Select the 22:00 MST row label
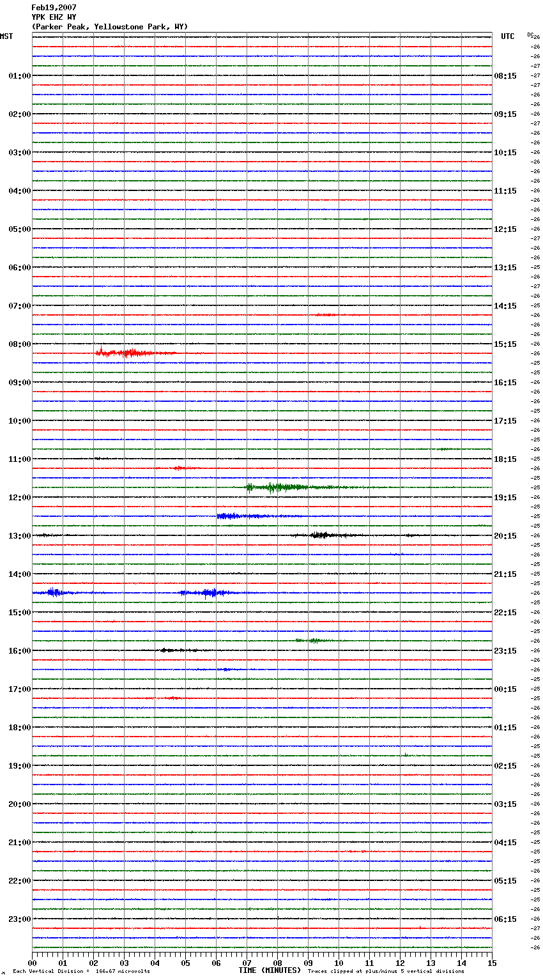The width and height of the screenshot is (543, 980). [x=20, y=881]
